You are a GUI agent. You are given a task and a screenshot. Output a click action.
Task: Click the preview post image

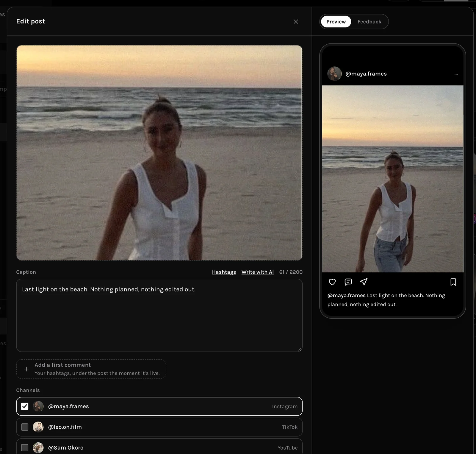click(x=392, y=179)
